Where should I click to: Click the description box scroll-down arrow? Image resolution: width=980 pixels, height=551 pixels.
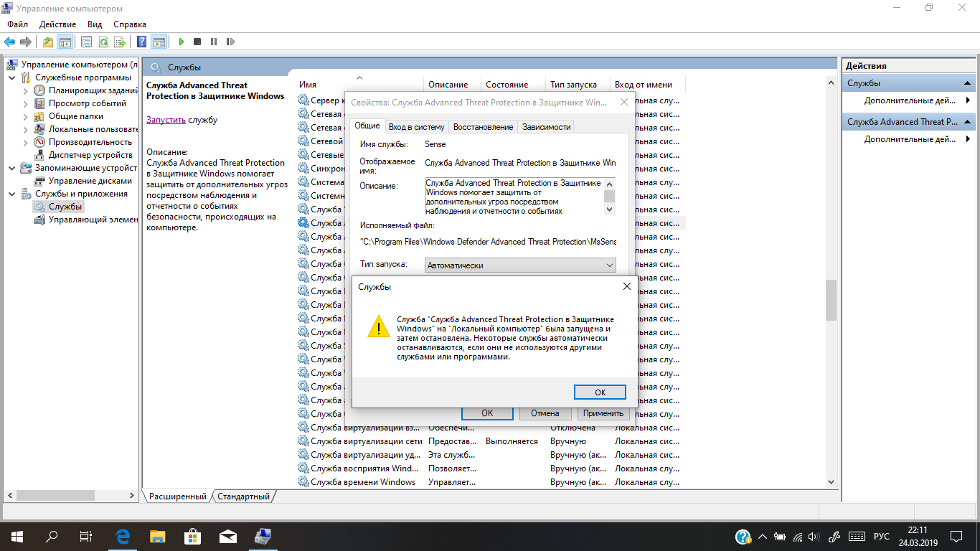click(610, 209)
